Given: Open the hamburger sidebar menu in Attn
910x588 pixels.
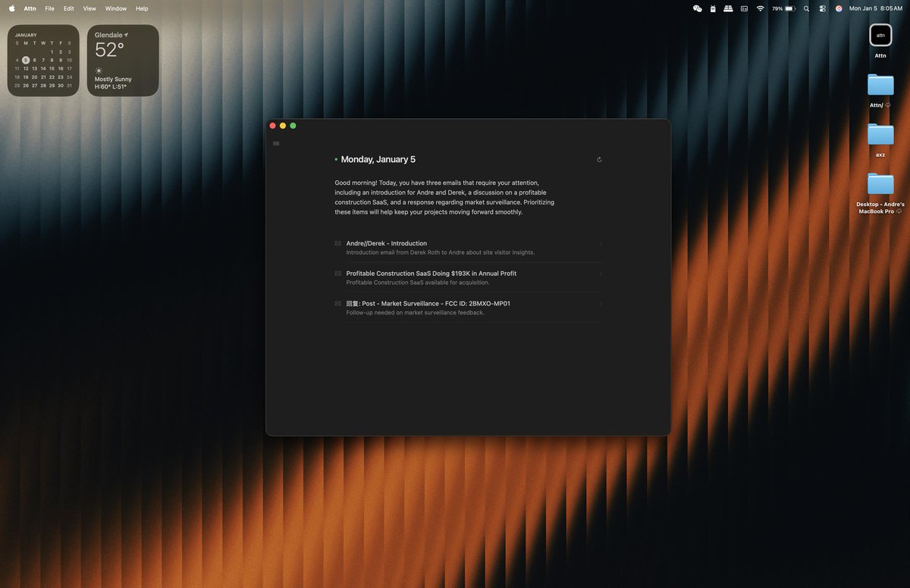Looking at the screenshot, I should [276, 143].
